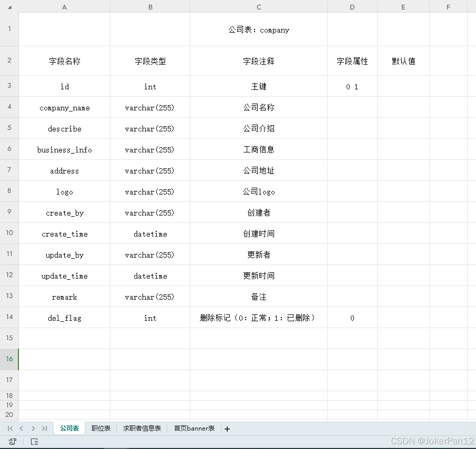Image resolution: width=476 pixels, height=449 pixels.
Task: Select the update_by cell
Action: pyautogui.click(x=64, y=254)
